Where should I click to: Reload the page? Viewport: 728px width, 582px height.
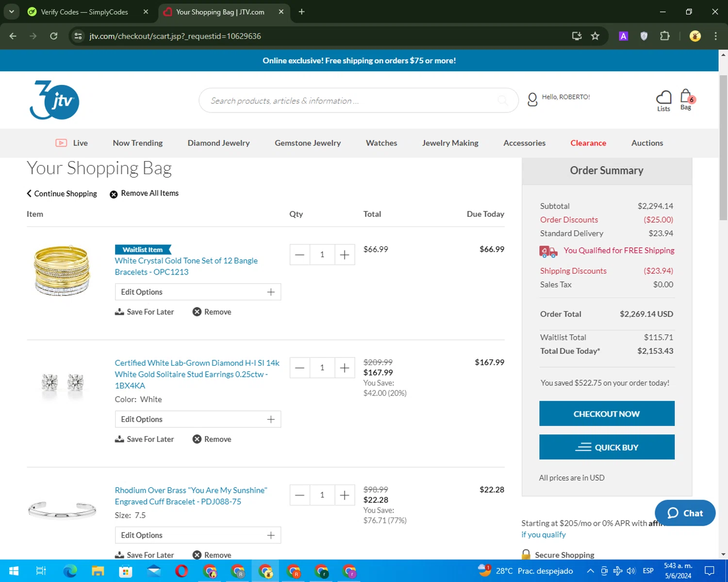54,36
